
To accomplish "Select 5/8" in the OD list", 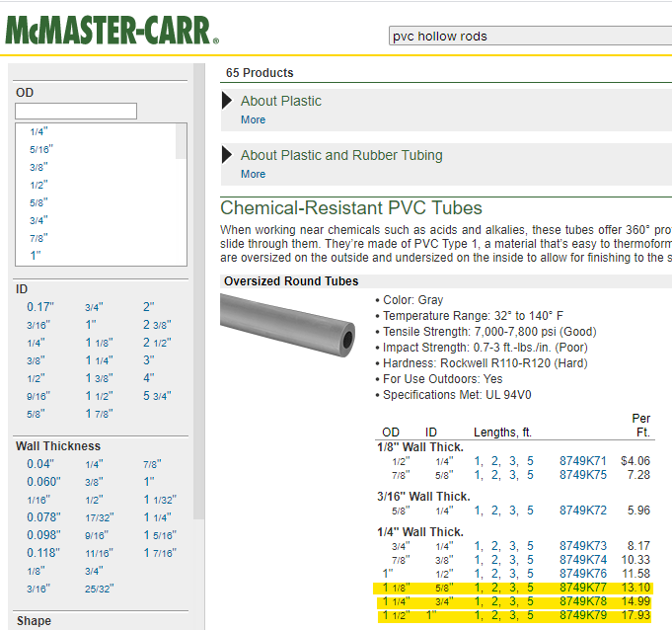I will (x=38, y=202).
